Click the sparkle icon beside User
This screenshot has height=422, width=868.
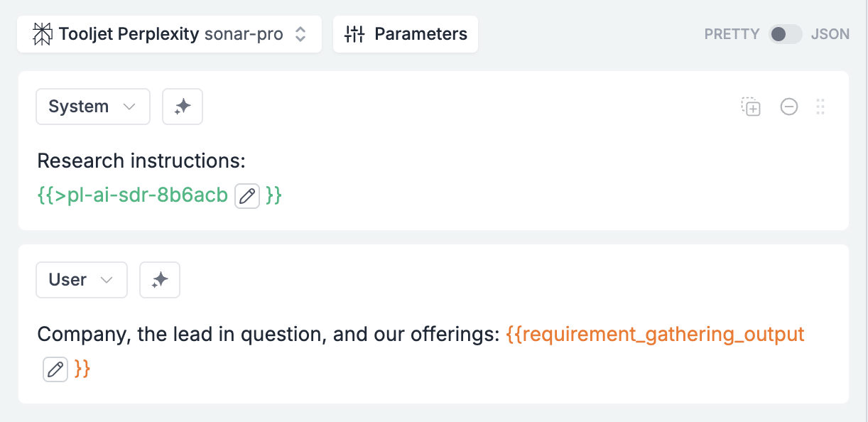click(160, 279)
